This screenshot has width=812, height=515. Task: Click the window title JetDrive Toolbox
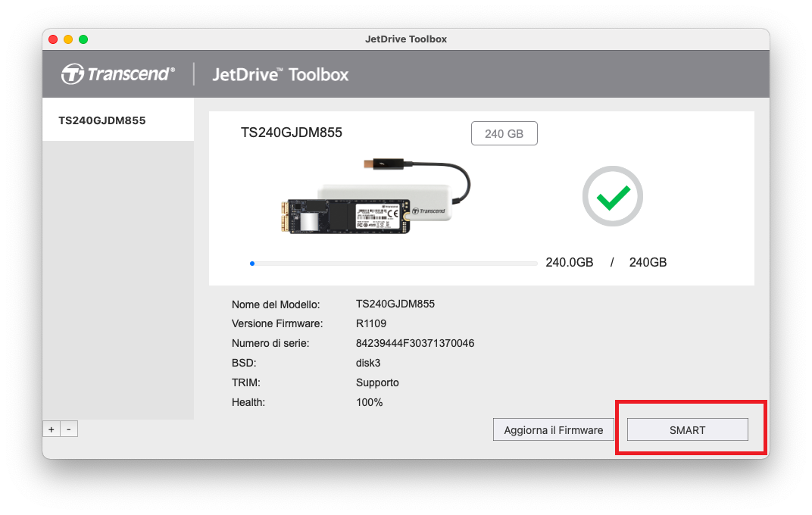click(x=406, y=39)
